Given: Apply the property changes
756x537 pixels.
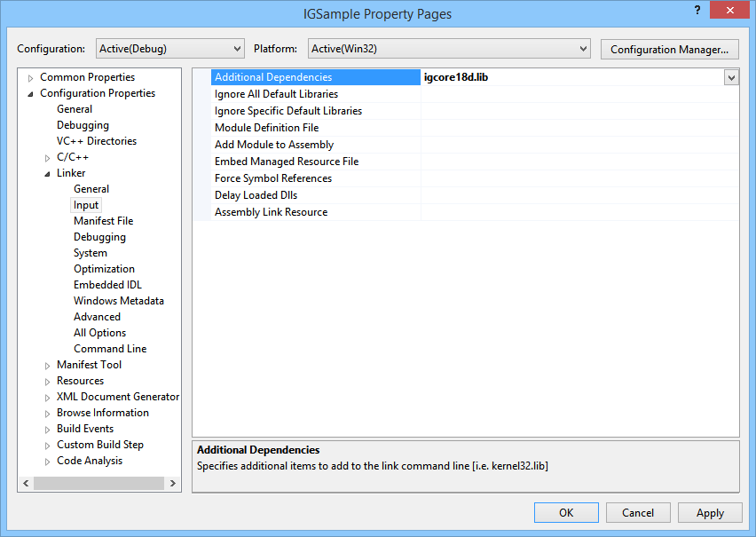Looking at the screenshot, I should click(x=710, y=512).
